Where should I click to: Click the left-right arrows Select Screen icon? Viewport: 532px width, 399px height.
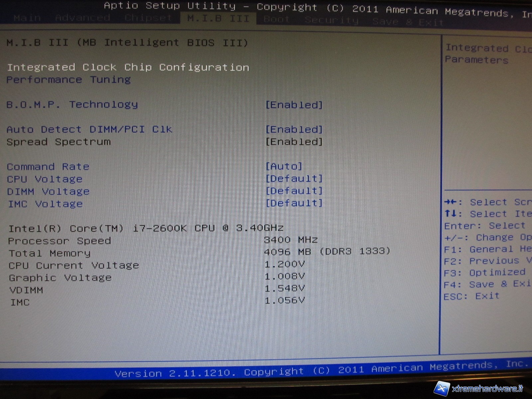451,202
